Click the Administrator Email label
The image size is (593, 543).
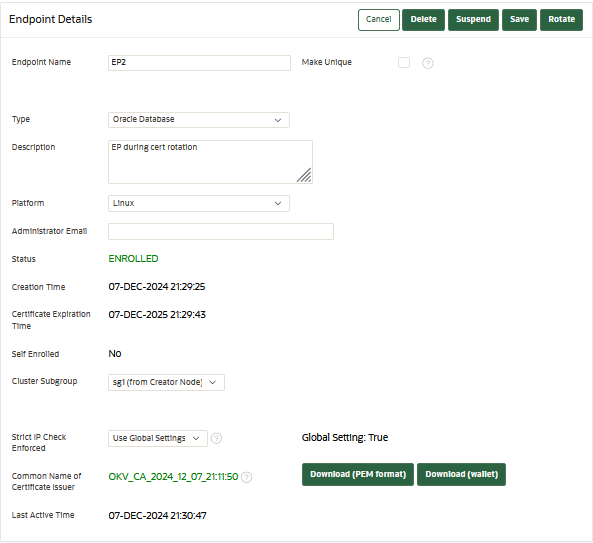coord(49,231)
